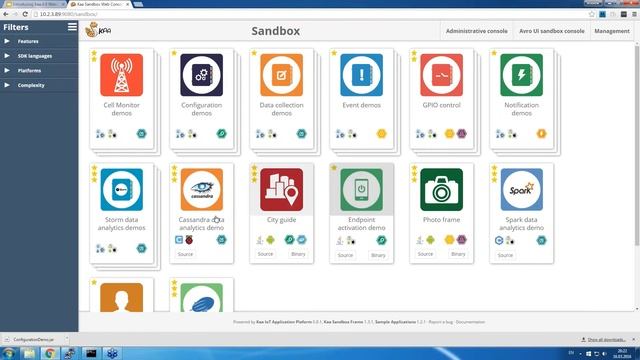This screenshot has width=640, height=360.
Task: Click yellow feature badge on Event demos card
Action: coord(381,133)
